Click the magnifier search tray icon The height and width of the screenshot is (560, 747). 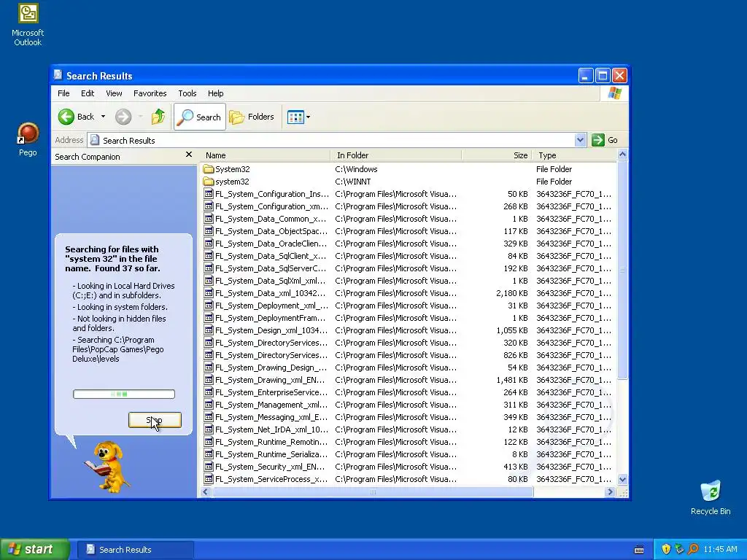click(693, 549)
